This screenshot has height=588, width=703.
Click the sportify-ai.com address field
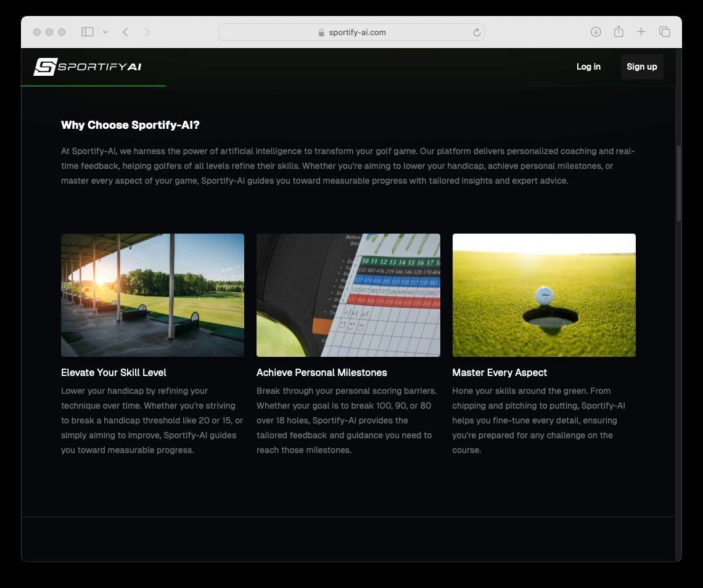pos(351,32)
